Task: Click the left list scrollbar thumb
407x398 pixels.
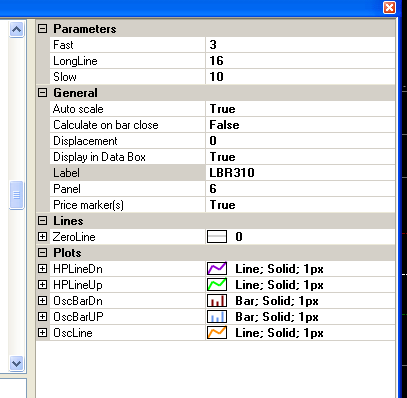Action: point(16,195)
